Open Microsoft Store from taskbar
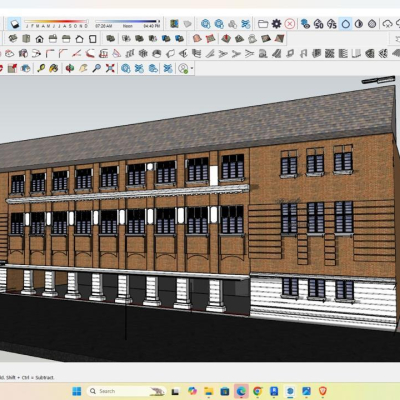 tap(225, 391)
